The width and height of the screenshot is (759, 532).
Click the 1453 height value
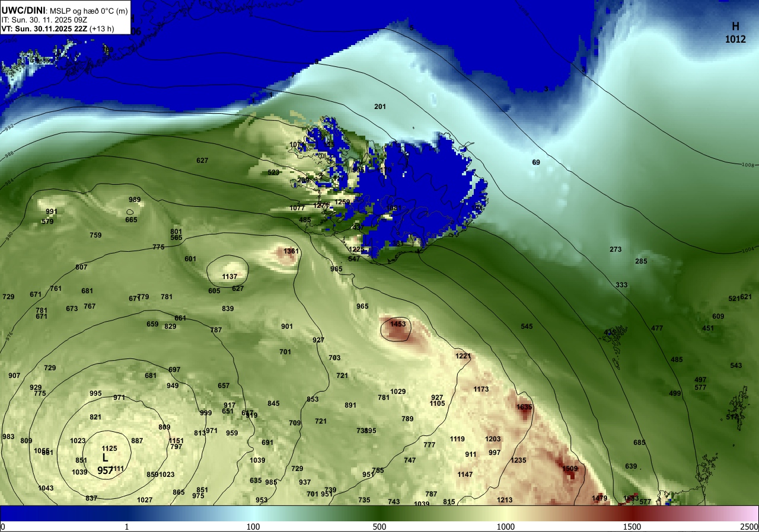(398, 324)
